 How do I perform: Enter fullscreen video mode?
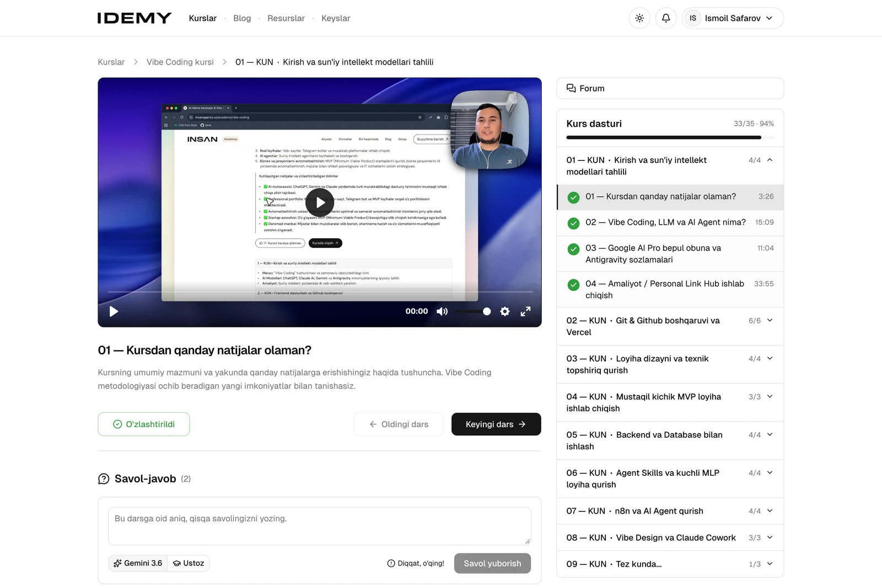pyautogui.click(x=526, y=311)
